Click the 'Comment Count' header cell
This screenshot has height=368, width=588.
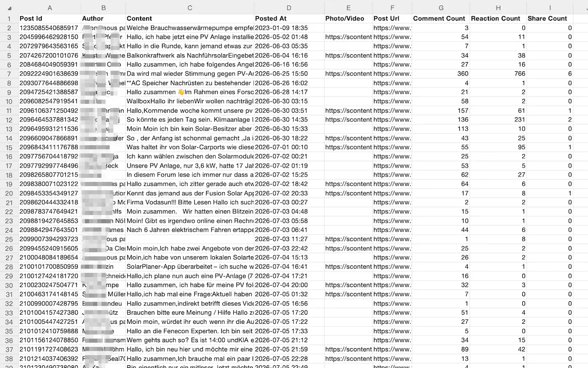coord(441,18)
